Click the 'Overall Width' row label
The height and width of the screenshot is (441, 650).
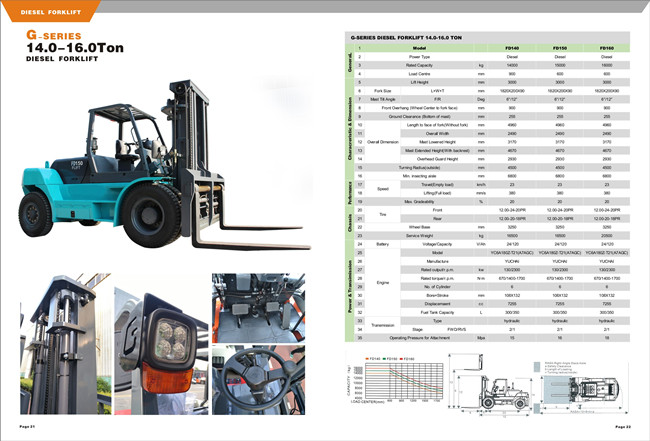437,133
